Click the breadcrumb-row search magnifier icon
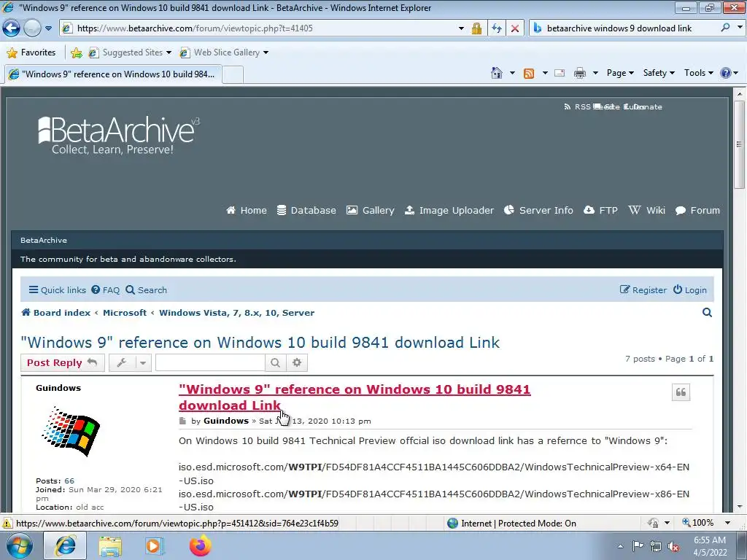Viewport: 747px width, 560px height. coord(708,312)
